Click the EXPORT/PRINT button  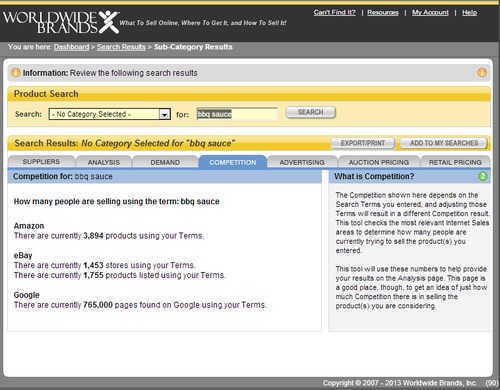point(363,143)
